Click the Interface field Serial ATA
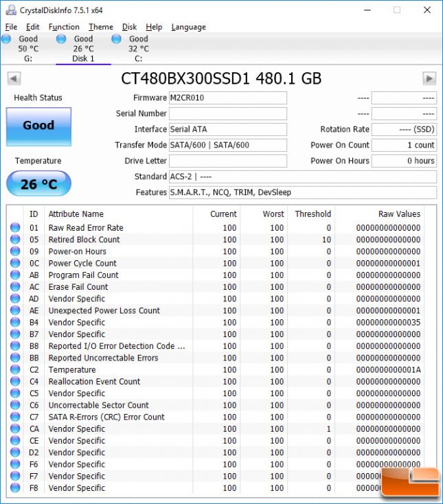 tap(228, 129)
